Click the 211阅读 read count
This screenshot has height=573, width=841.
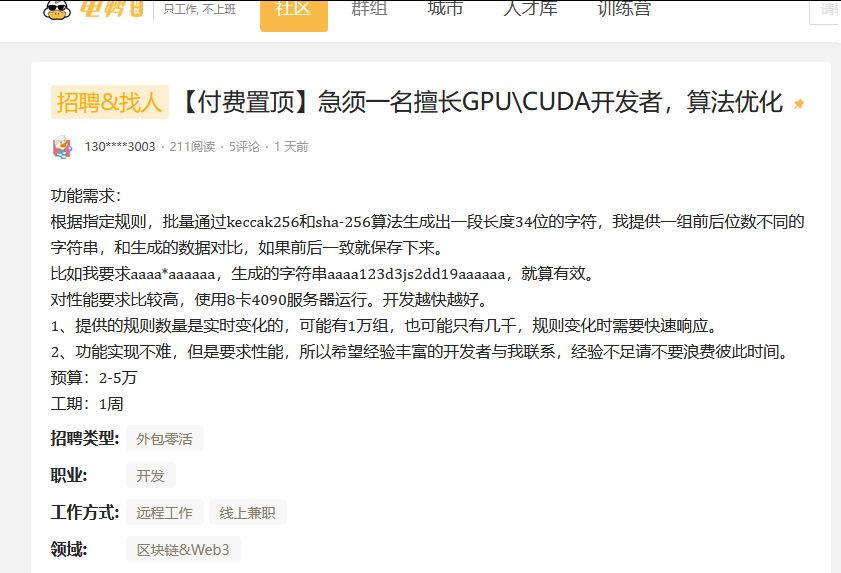point(192,147)
